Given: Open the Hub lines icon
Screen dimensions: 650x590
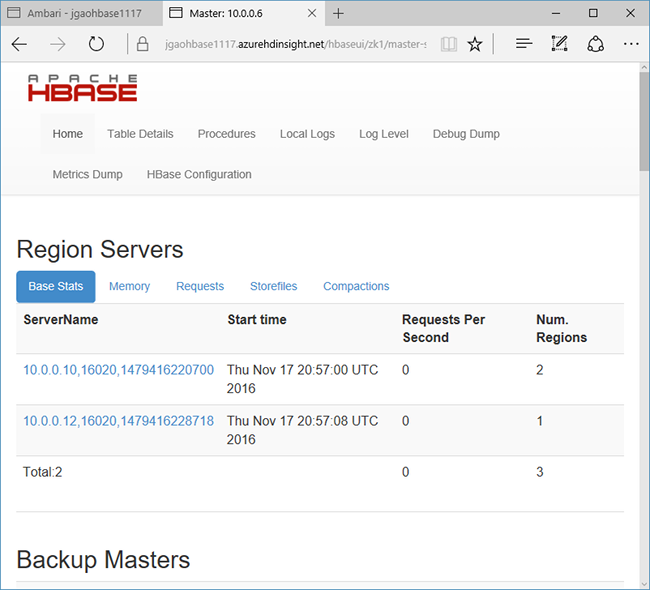Looking at the screenshot, I should [x=524, y=43].
